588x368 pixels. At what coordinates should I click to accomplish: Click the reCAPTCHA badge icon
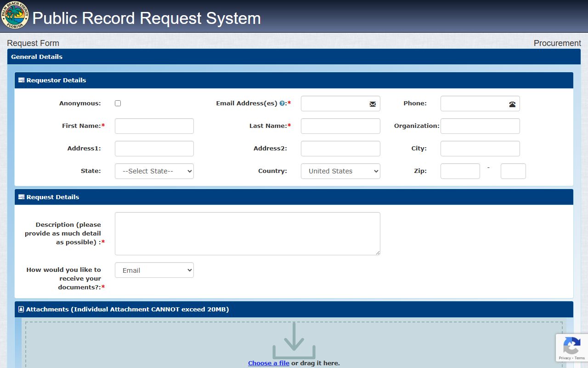pyautogui.click(x=571, y=345)
